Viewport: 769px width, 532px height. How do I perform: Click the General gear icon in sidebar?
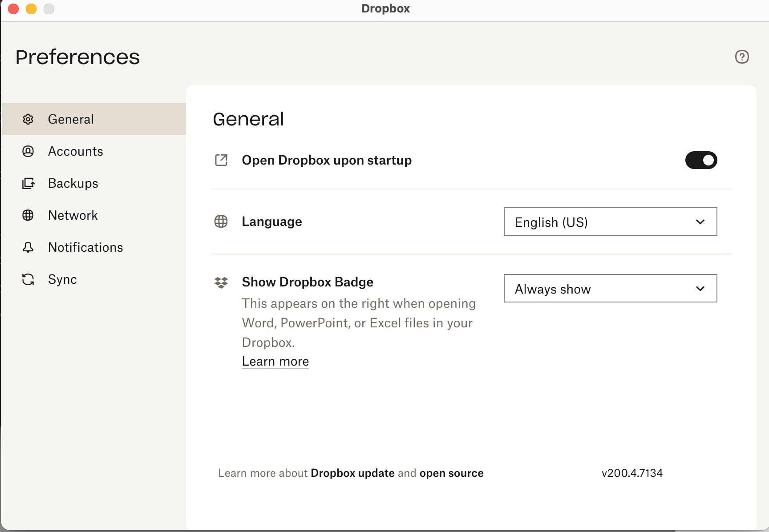[x=28, y=119]
